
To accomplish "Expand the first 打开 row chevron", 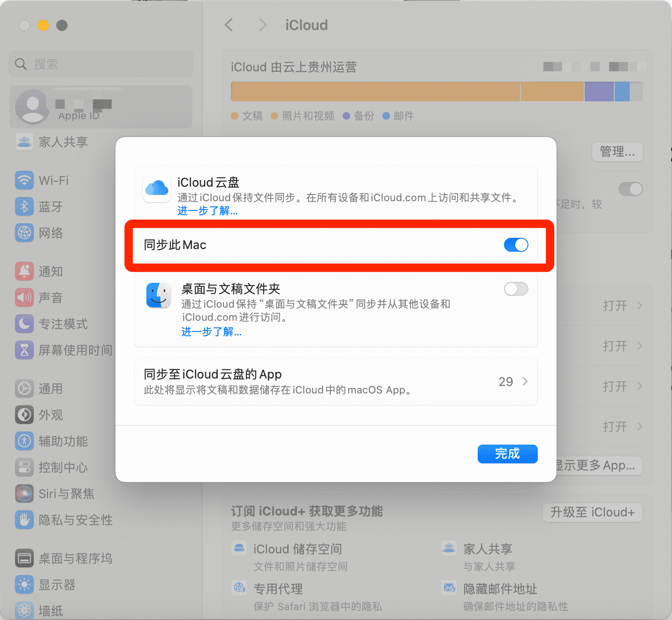I will click(639, 306).
